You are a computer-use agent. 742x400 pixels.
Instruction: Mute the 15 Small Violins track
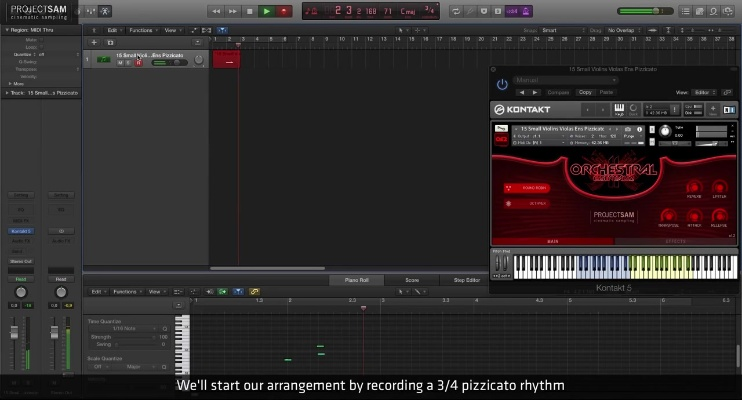[x=119, y=62]
